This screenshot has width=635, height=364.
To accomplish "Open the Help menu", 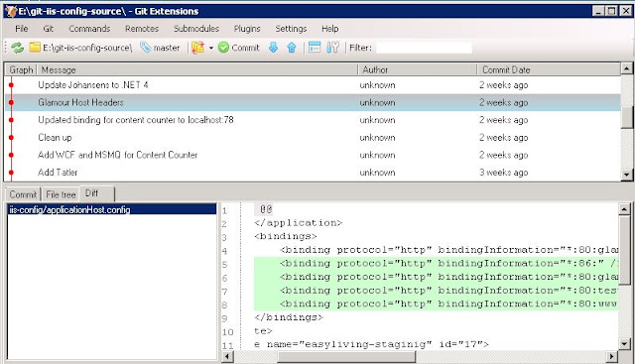I will pos(330,29).
